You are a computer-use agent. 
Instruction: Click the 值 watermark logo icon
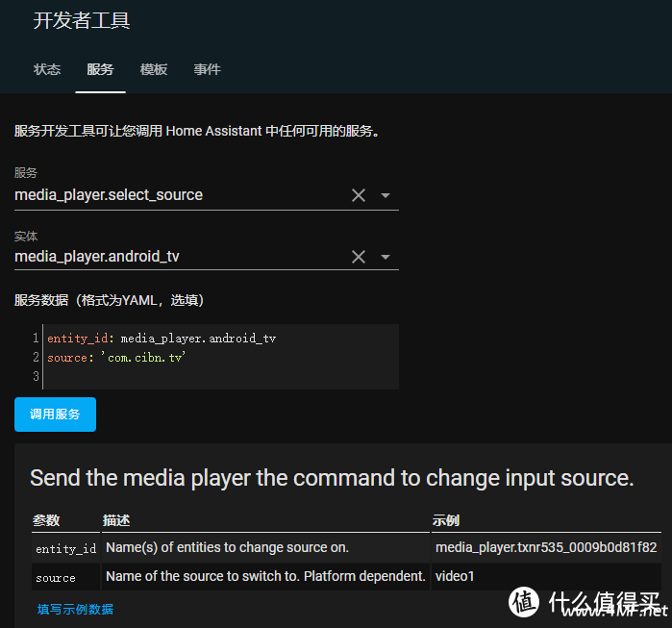[525, 601]
